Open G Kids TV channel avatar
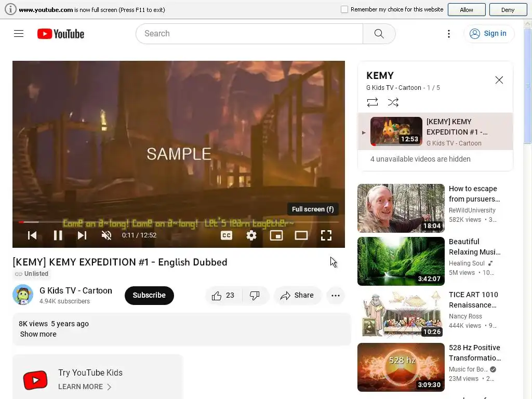Image resolution: width=532 pixels, height=399 pixels. (23, 295)
